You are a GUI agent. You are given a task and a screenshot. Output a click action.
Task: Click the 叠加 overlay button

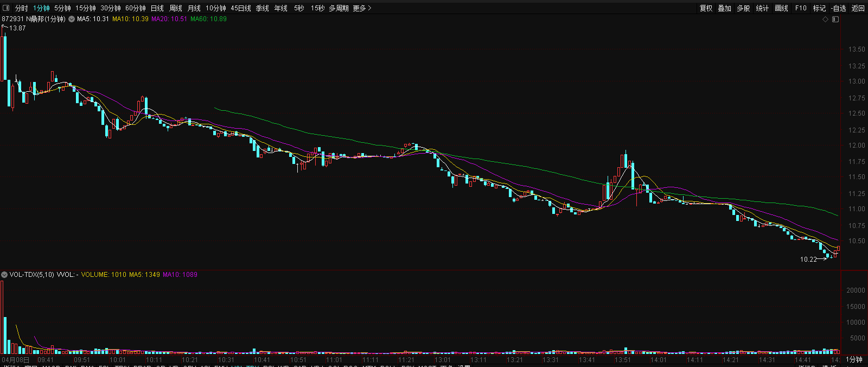pos(725,8)
